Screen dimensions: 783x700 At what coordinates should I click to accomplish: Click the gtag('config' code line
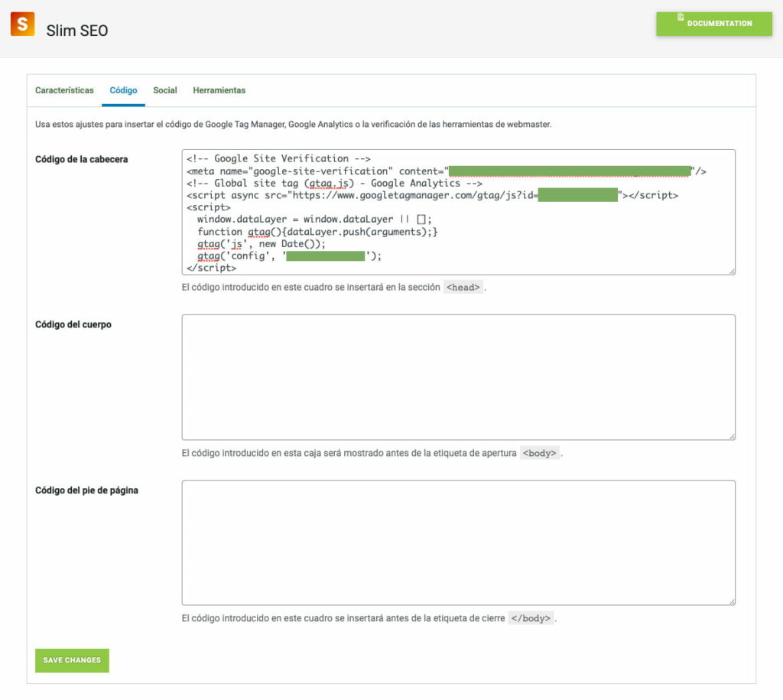point(289,256)
